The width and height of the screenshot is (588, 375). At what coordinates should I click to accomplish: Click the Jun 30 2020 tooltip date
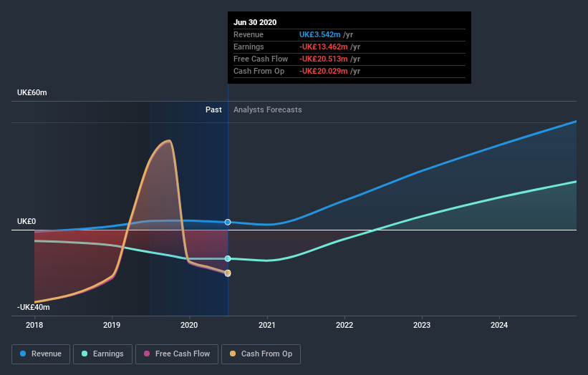click(255, 22)
